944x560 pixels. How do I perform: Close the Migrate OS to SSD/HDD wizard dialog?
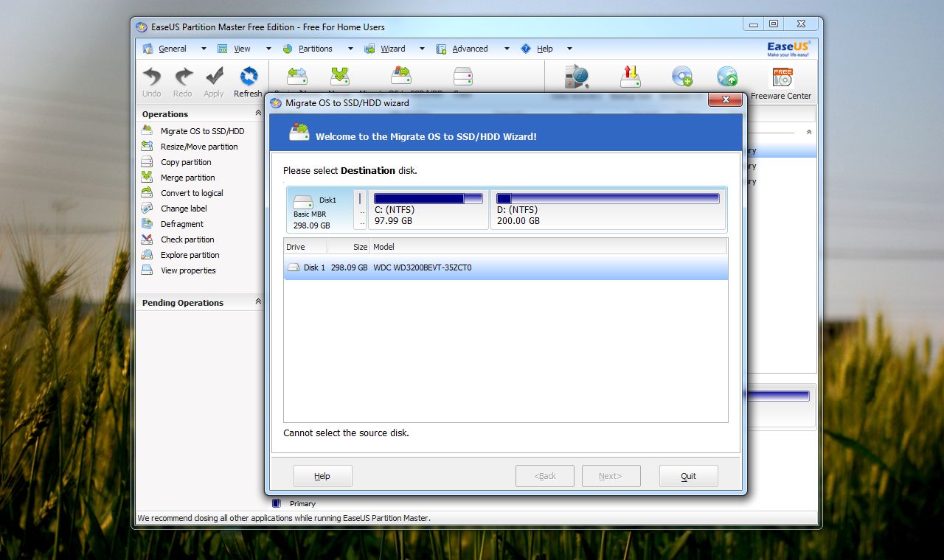[726, 100]
